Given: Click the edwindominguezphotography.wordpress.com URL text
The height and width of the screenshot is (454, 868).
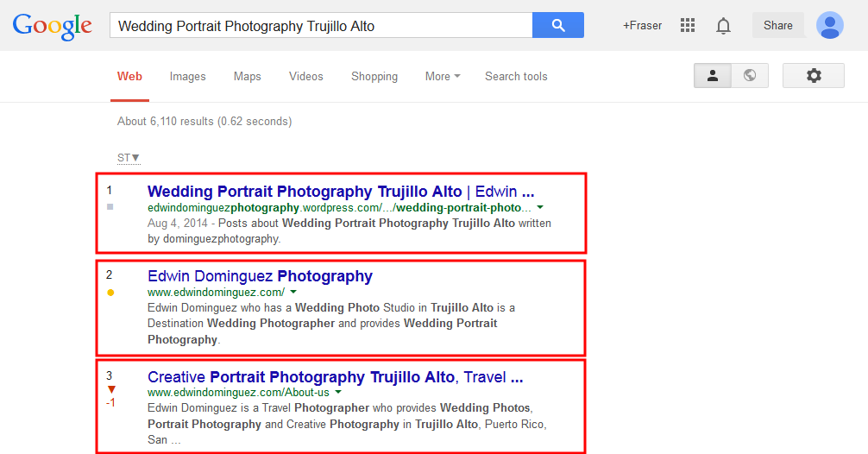Looking at the screenshot, I should [x=339, y=208].
